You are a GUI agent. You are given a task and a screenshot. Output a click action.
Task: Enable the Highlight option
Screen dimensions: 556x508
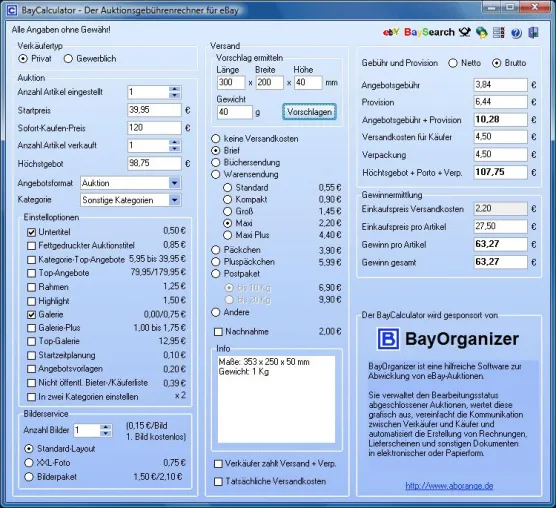(32, 301)
